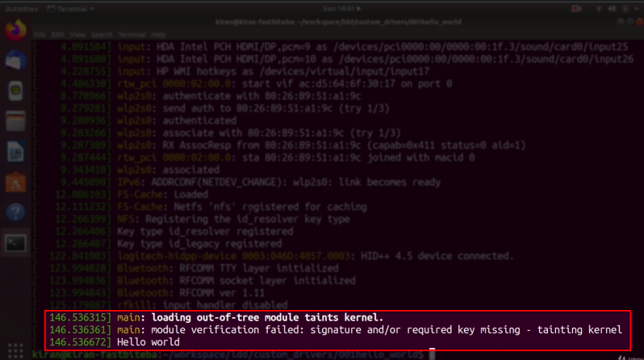Image resolution: width=644 pixels, height=360 pixels.
Task: Launch LibreOffice Writer from the dock
Action: (x=15, y=152)
